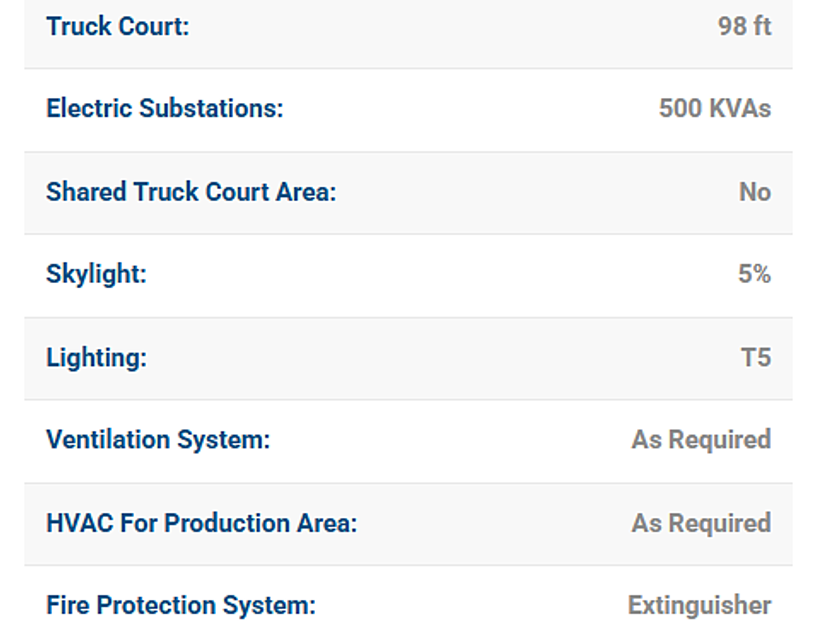
Task: Select the 500 KVAs value
Action: 714,109
